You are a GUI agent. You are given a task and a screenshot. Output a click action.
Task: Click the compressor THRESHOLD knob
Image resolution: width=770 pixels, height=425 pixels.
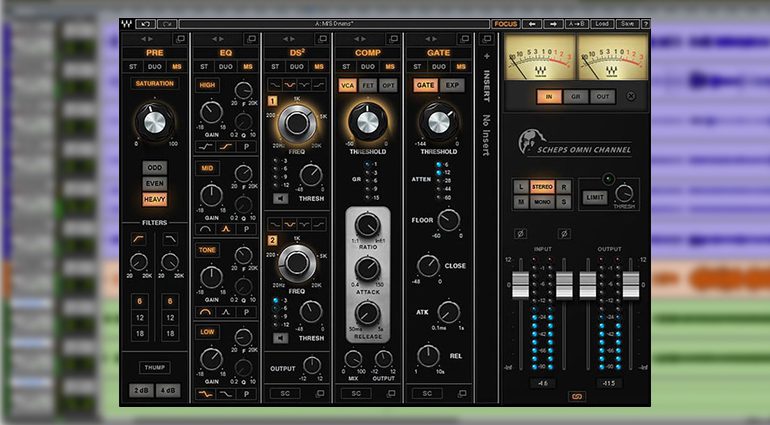[368, 122]
